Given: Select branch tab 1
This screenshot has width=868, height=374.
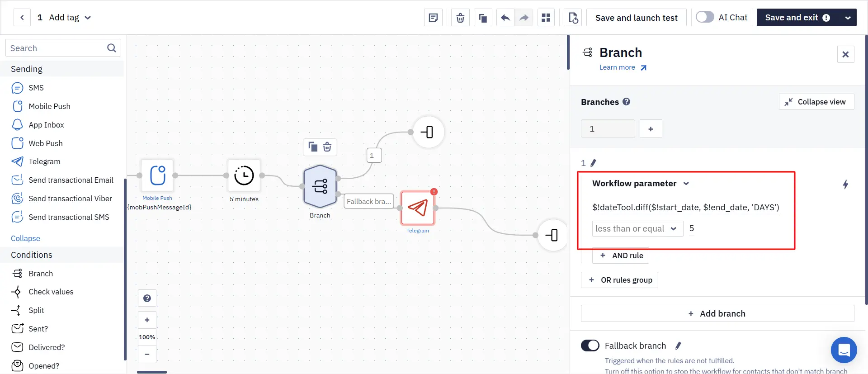Looking at the screenshot, I should pos(608,129).
